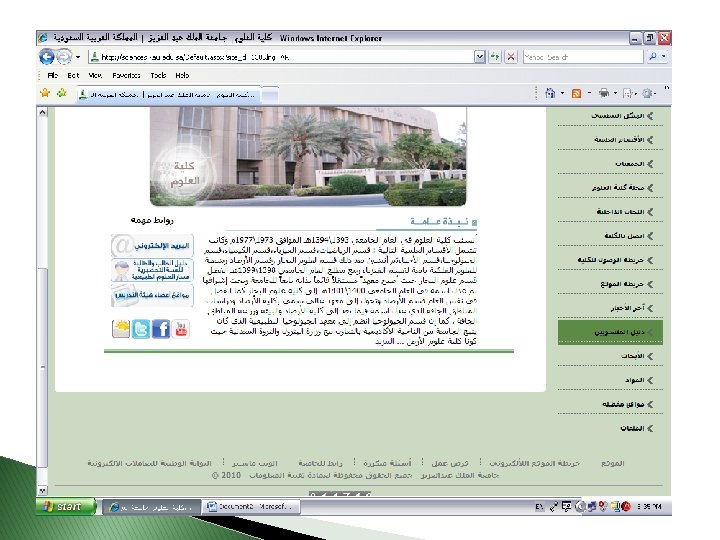Click the EN language indicator in tray
The image size is (720, 540).
540,507
